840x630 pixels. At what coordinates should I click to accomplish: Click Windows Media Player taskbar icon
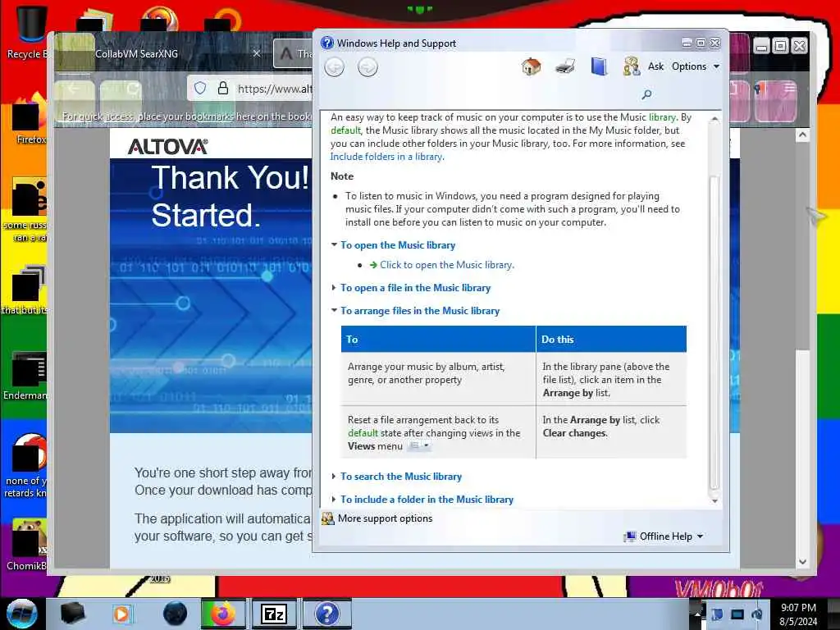click(x=121, y=614)
